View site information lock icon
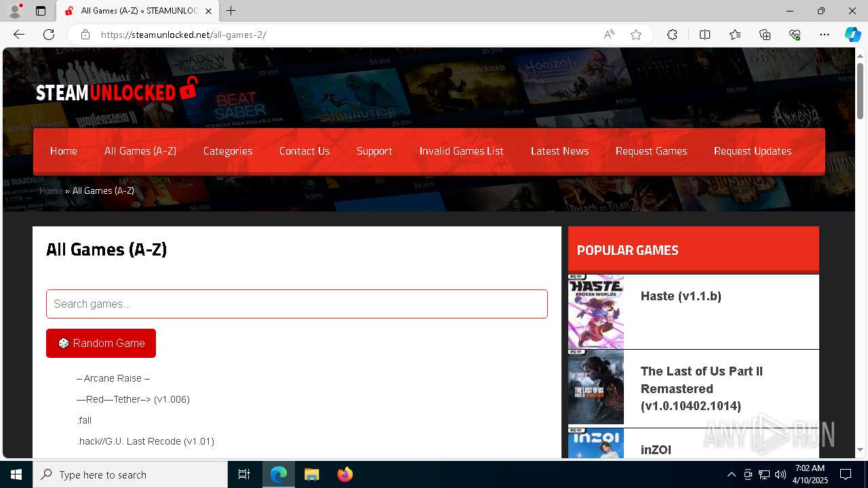The height and width of the screenshot is (488, 868). pyautogui.click(x=85, y=35)
